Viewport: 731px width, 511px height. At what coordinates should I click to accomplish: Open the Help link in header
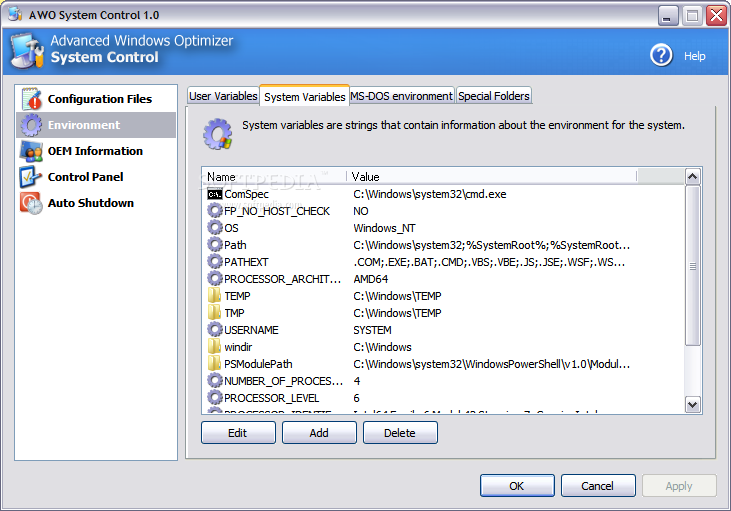[695, 56]
